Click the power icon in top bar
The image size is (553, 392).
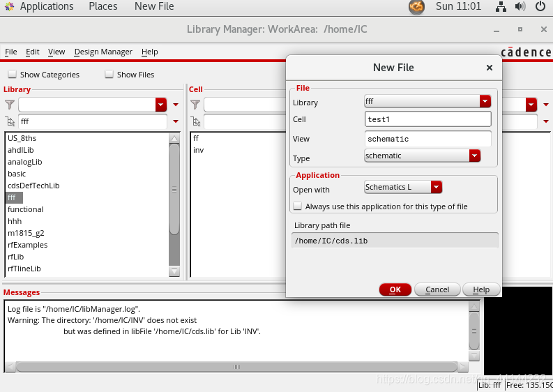point(540,6)
